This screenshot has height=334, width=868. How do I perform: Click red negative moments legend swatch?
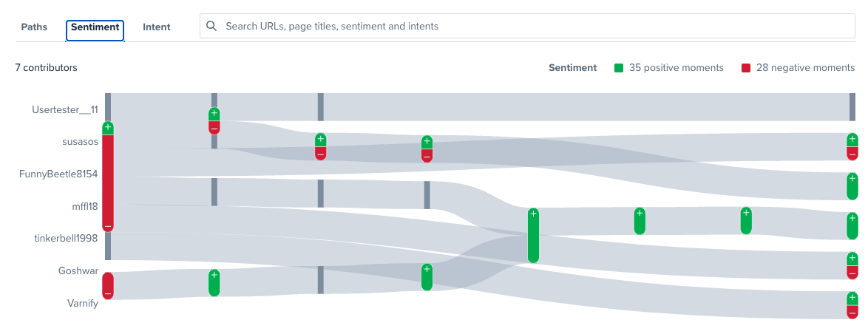[746, 68]
